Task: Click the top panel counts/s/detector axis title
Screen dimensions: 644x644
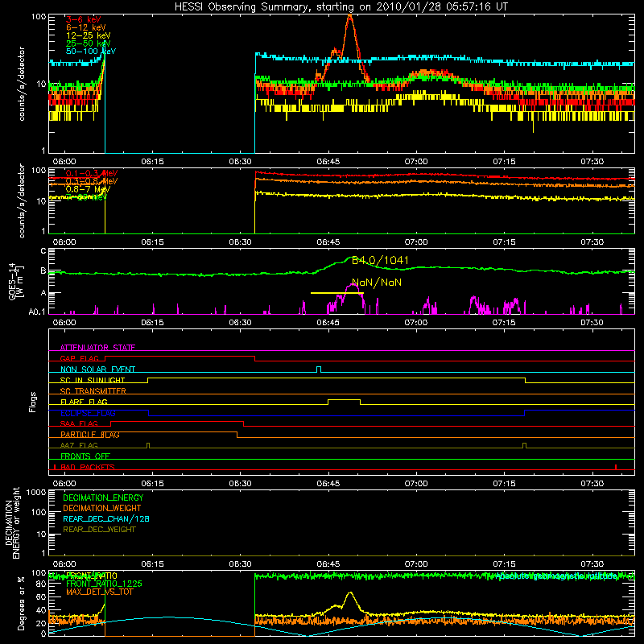Action: point(22,84)
